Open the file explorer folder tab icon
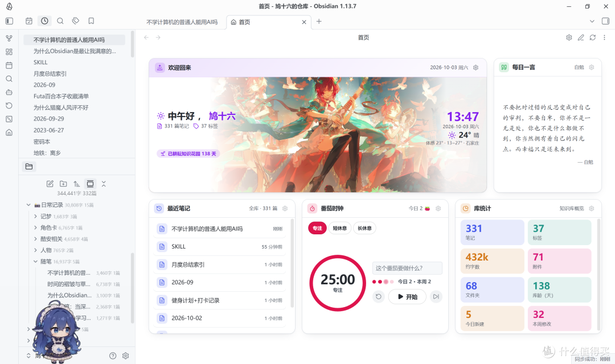This screenshot has height=364, width=615. pyautogui.click(x=29, y=167)
